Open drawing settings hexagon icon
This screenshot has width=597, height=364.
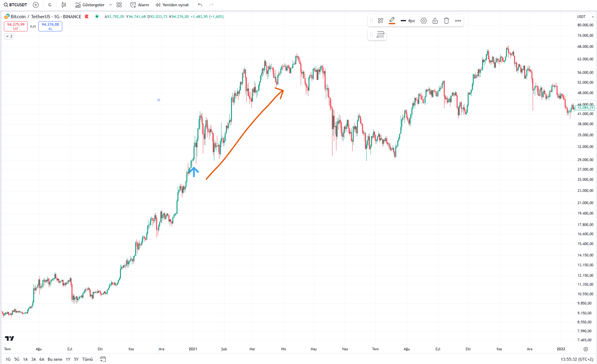[423, 21]
